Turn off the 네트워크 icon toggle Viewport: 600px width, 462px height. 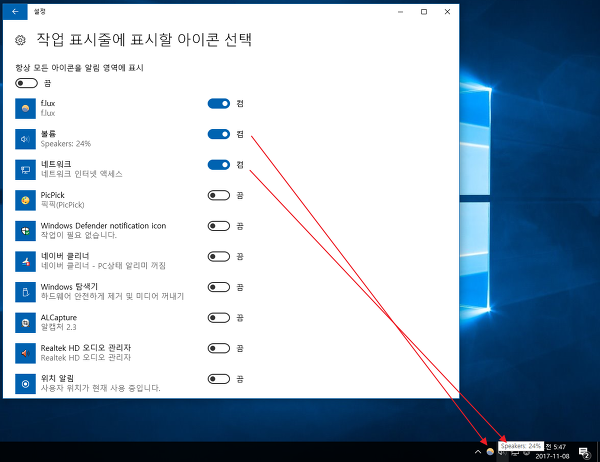pos(218,165)
